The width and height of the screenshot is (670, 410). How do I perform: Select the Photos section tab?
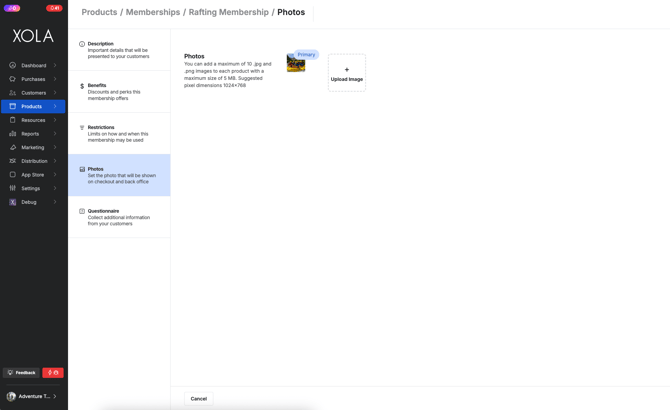tap(119, 175)
